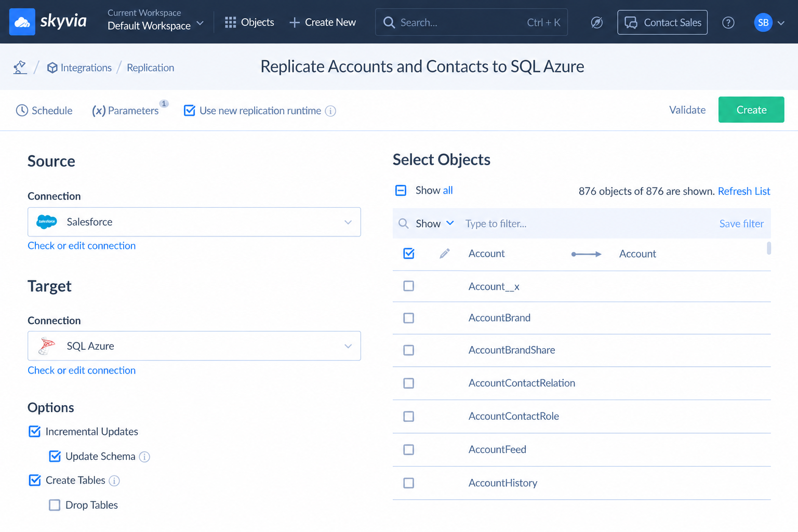
Task: Go to Replication breadcrumb
Action: click(150, 68)
